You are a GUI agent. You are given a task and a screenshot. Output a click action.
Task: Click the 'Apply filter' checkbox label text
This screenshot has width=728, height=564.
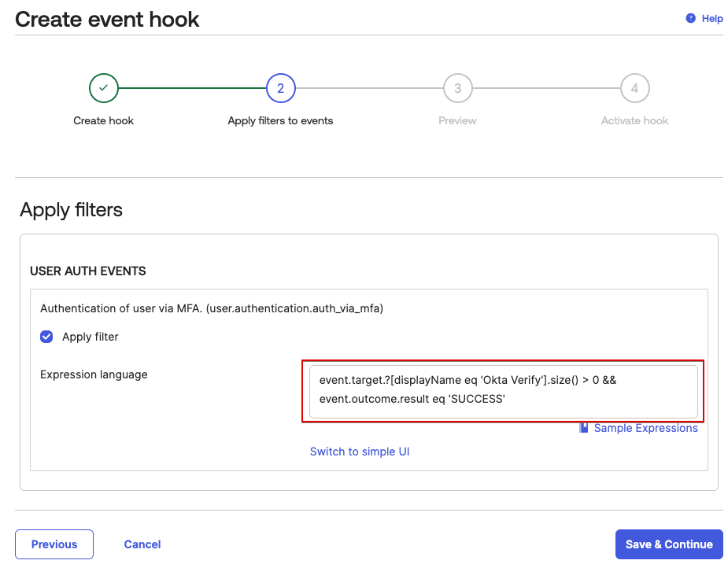pyautogui.click(x=91, y=337)
